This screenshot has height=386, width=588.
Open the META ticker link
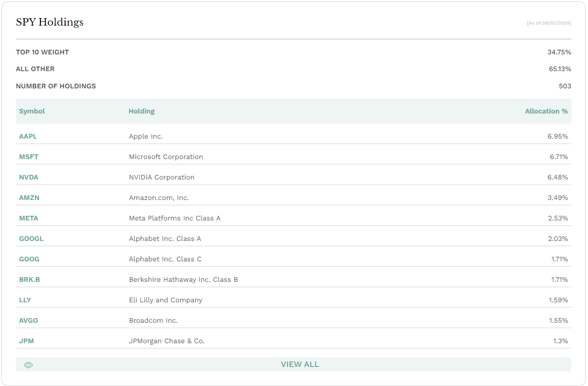point(28,218)
